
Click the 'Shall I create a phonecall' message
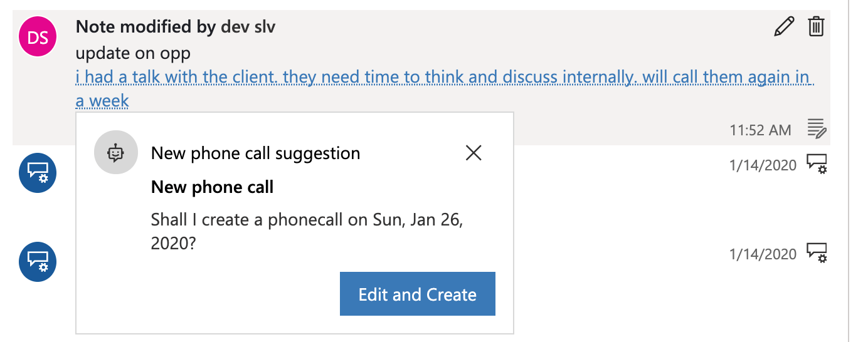tap(307, 231)
